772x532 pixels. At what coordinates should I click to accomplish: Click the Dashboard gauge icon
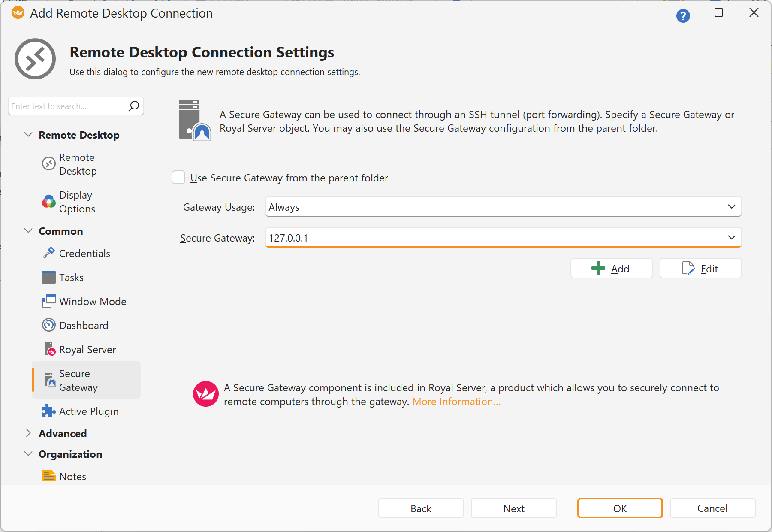coord(48,325)
